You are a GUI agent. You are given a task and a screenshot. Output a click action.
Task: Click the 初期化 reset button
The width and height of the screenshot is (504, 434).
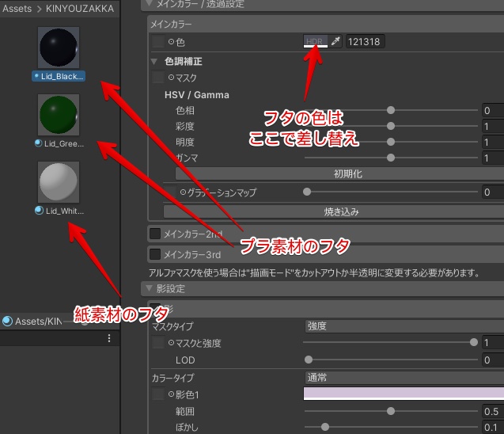tap(339, 173)
